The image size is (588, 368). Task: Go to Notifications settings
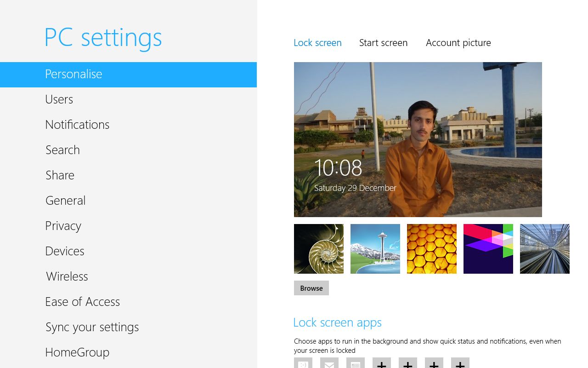77,125
